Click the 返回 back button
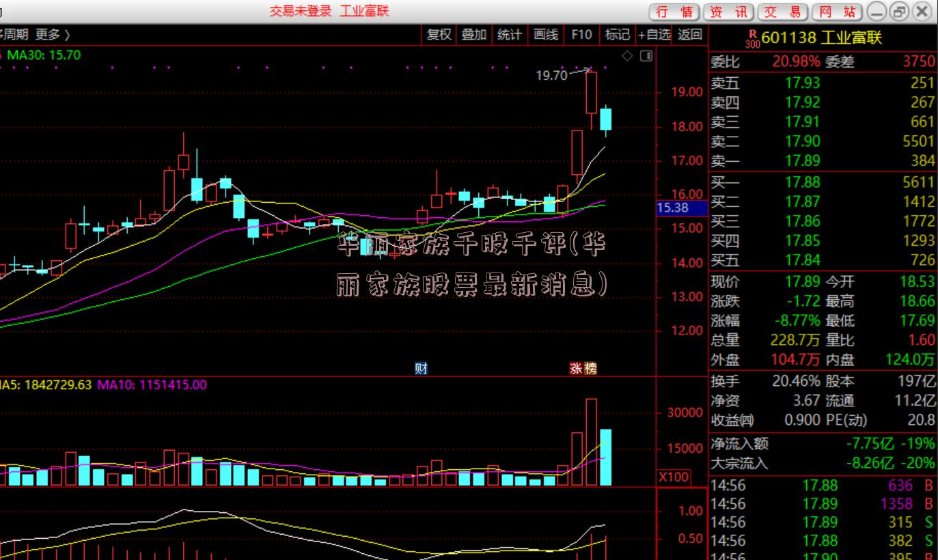Image resolution: width=938 pixels, height=560 pixels. 690,34
